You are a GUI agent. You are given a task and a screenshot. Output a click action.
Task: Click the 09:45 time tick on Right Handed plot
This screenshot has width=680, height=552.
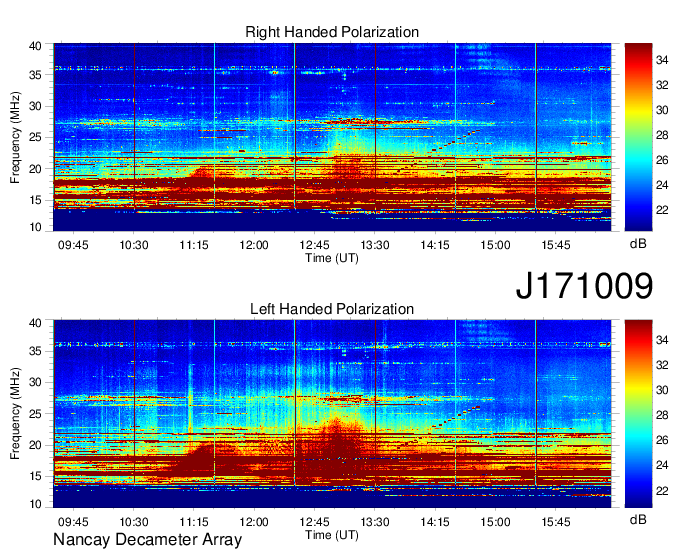pyautogui.click(x=73, y=245)
